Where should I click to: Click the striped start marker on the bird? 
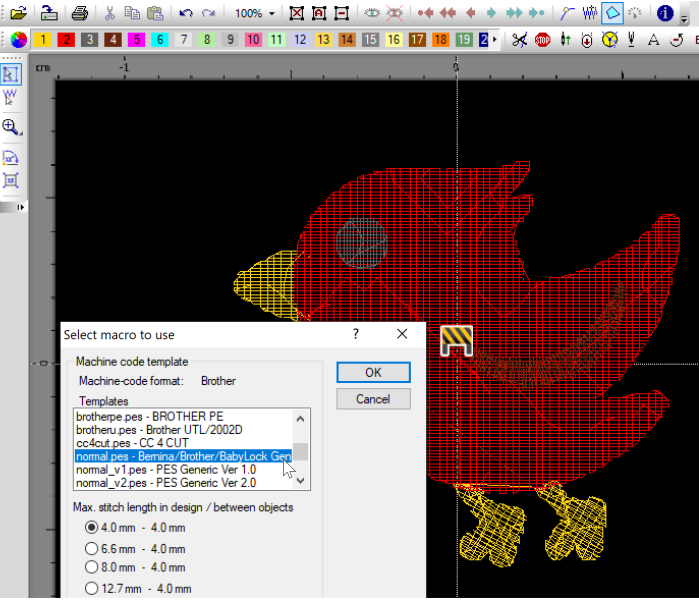coord(456,341)
